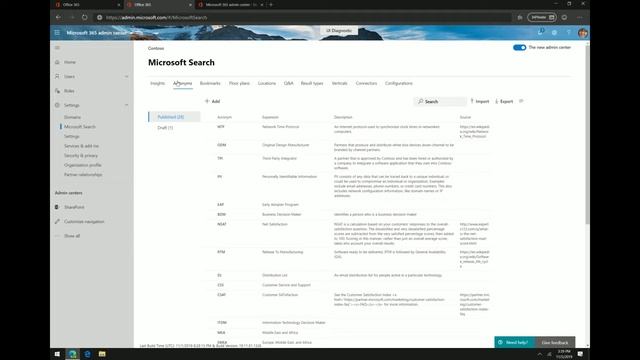Click the Description column header
This screenshot has width=640, height=360.
pos(343,117)
